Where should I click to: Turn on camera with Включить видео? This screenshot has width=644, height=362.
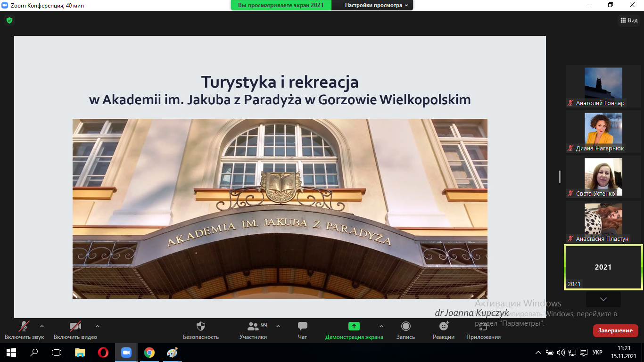[75, 330]
